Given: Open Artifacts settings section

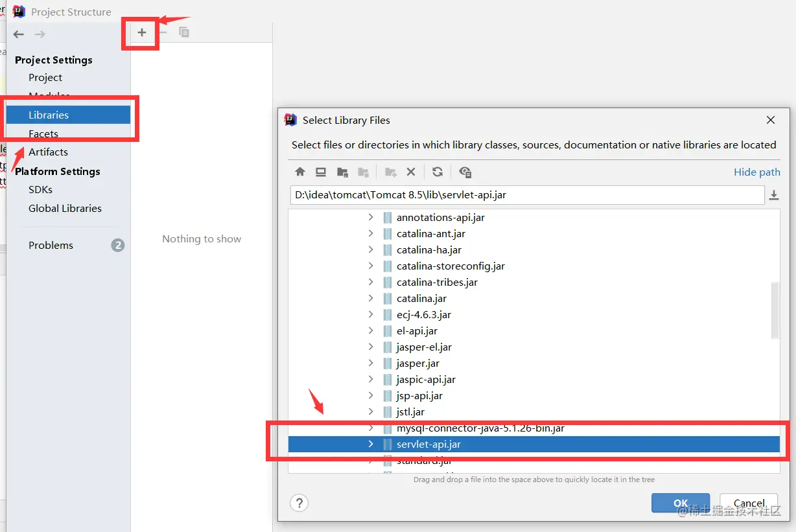Looking at the screenshot, I should pyautogui.click(x=48, y=152).
